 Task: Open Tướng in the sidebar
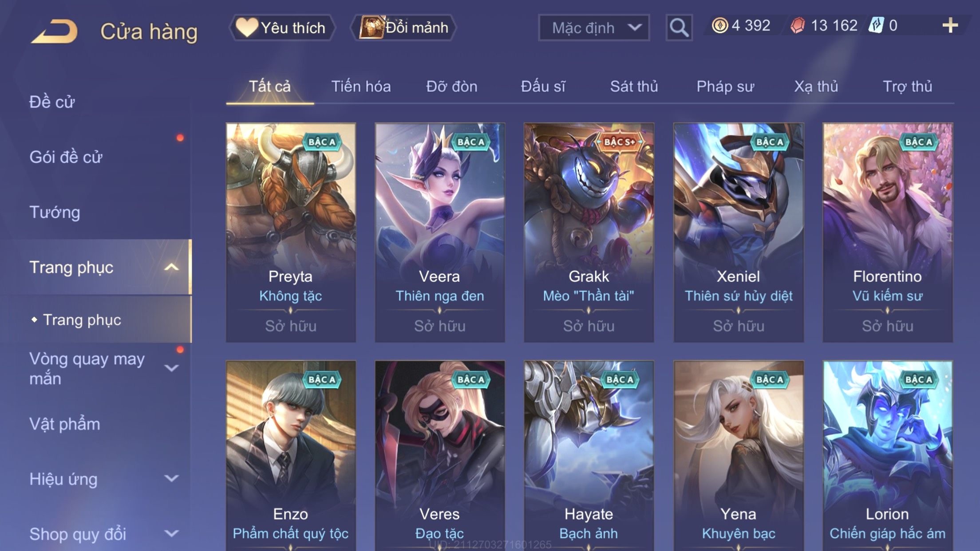pyautogui.click(x=55, y=212)
